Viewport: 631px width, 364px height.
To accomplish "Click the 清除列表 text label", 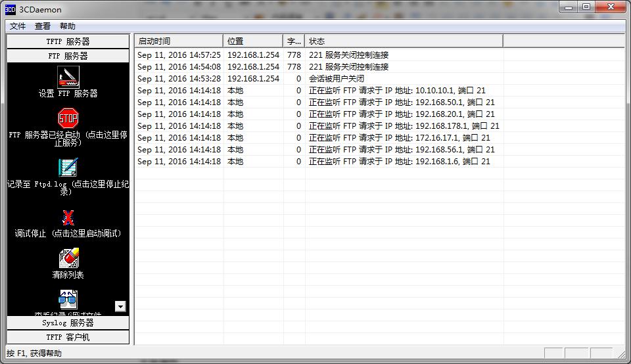I will pos(68,275).
